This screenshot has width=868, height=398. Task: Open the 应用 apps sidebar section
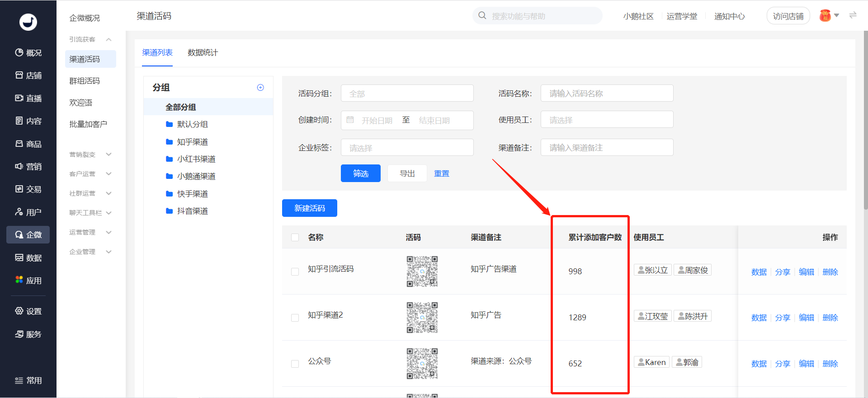28,281
